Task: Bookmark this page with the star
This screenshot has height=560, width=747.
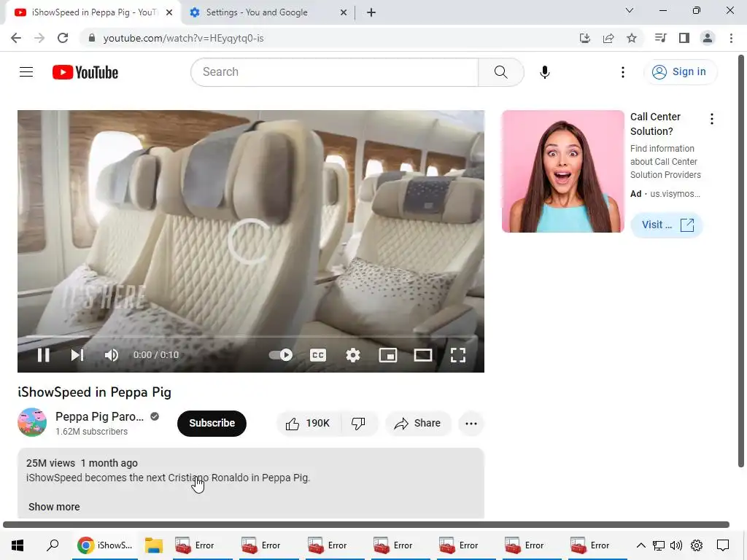Action: pos(632,38)
